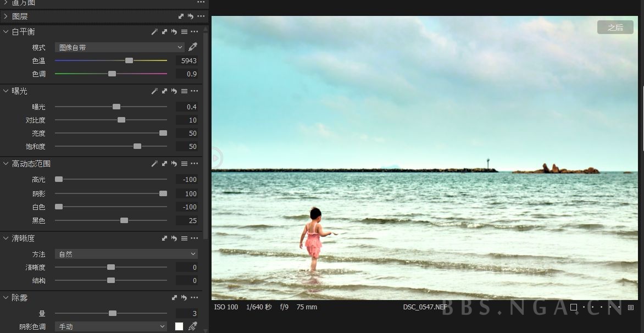
Task: Collapse the 曝光 panel section
Action: pyautogui.click(x=6, y=91)
